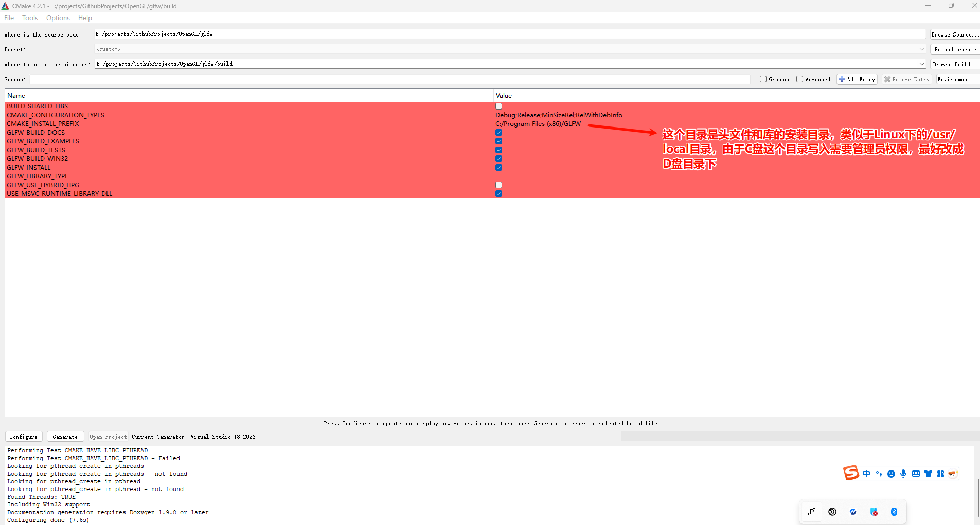Click the log line 'Found Threads: TRUE'
Screen dimensions: 980x525
point(41,497)
